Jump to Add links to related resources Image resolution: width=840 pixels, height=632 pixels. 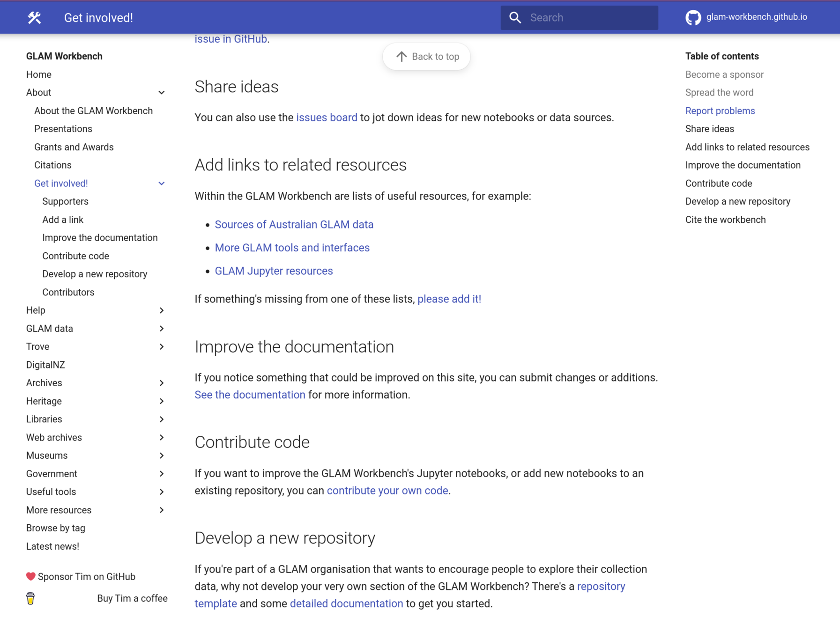click(x=747, y=147)
